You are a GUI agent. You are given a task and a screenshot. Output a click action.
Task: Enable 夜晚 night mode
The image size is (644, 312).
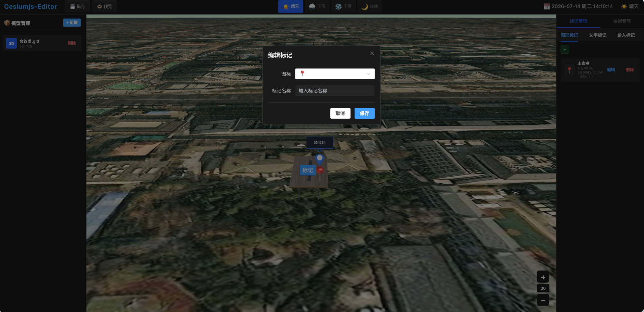(x=370, y=6)
